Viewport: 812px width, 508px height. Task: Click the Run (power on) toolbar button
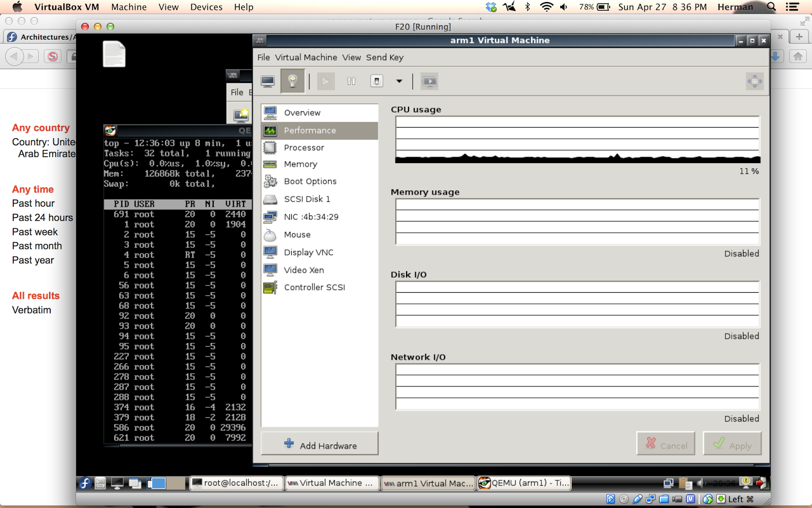click(326, 81)
